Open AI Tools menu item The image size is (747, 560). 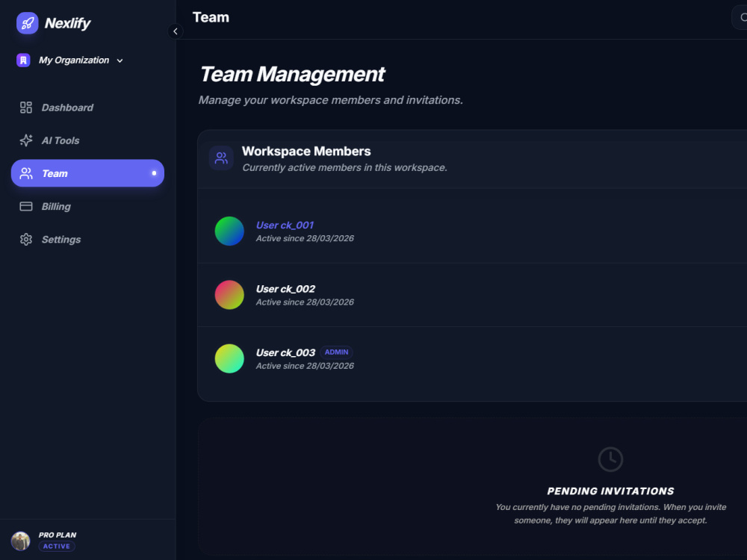tap(87, 140)
